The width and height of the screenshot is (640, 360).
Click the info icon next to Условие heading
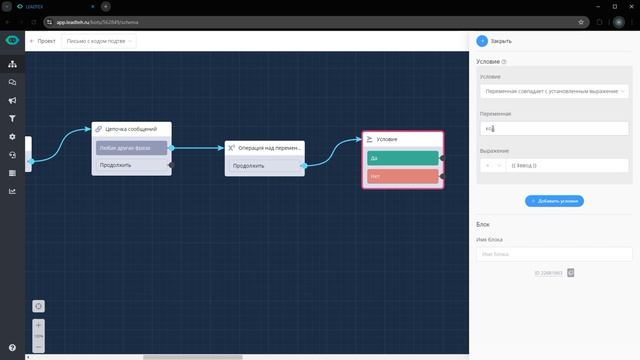point(504,62)
